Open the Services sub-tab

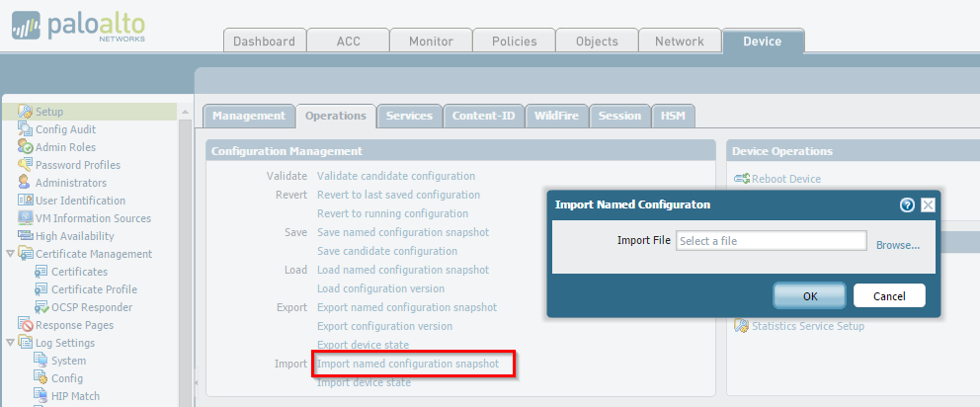click(409, 116)
